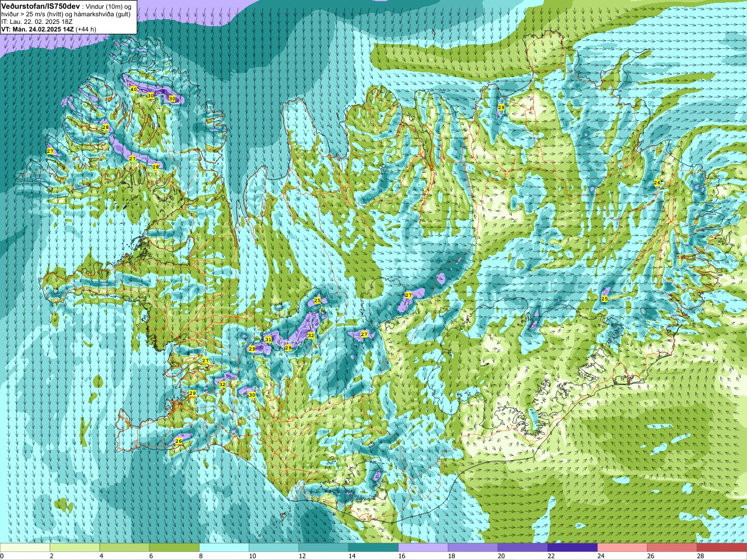Select the 26–28 m/s salmon legend swatch
This screenshot has height=560, width=747.
[672, 548]
